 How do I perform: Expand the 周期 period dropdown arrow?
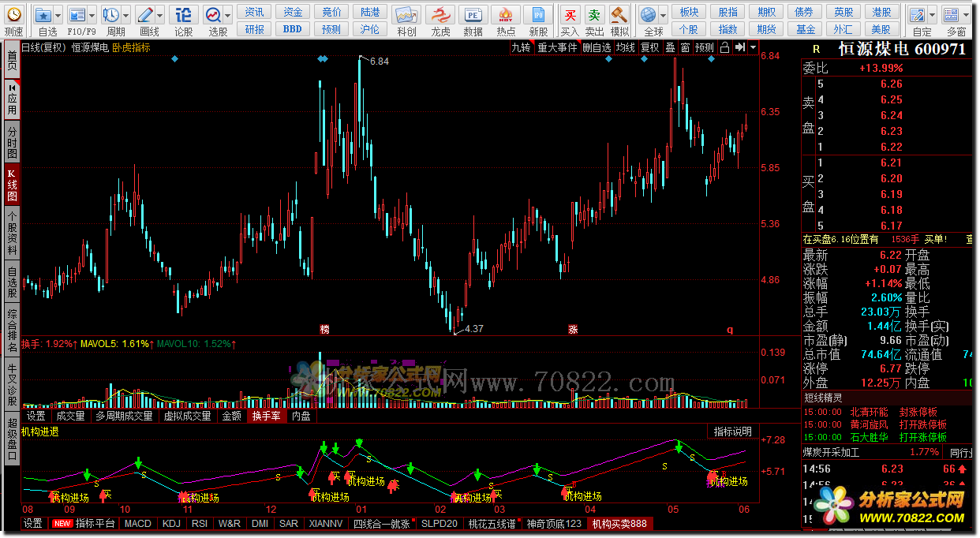[x=126, y=15]
